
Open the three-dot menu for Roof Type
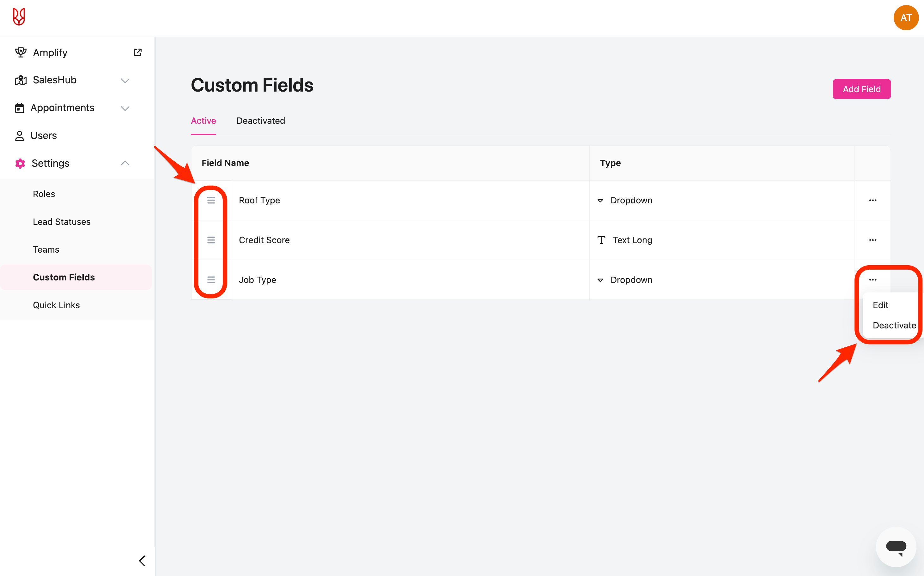pyautogui.click(x=872, y=201)
